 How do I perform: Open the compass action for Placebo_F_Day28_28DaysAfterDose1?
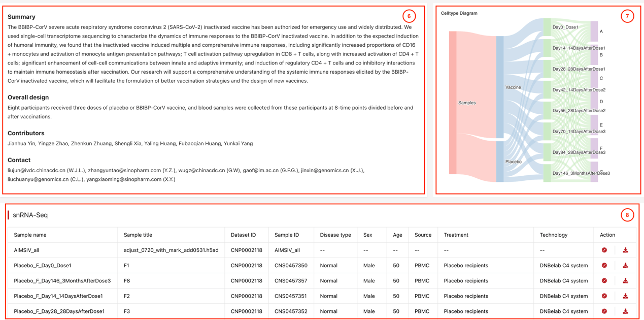pos(604,311)
